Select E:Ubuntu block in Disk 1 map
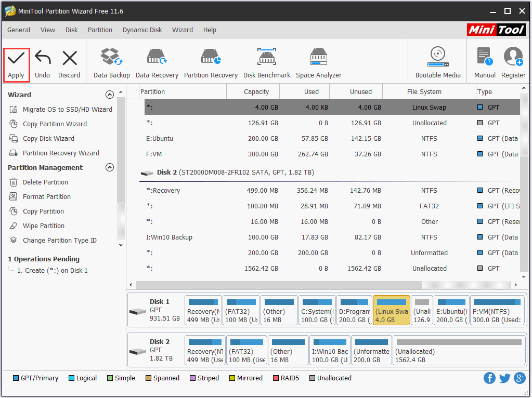The height and width of the screenshot is (398, 532). coord(451,310)
